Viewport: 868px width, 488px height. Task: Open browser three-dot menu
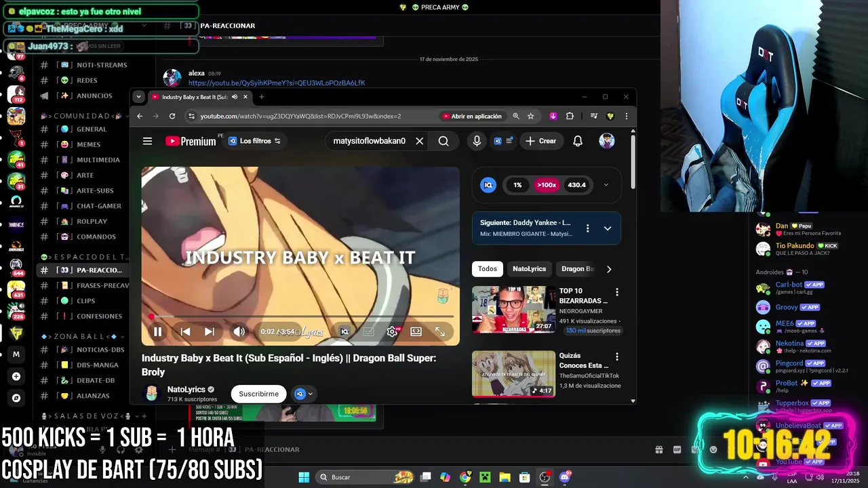point(626,116)
